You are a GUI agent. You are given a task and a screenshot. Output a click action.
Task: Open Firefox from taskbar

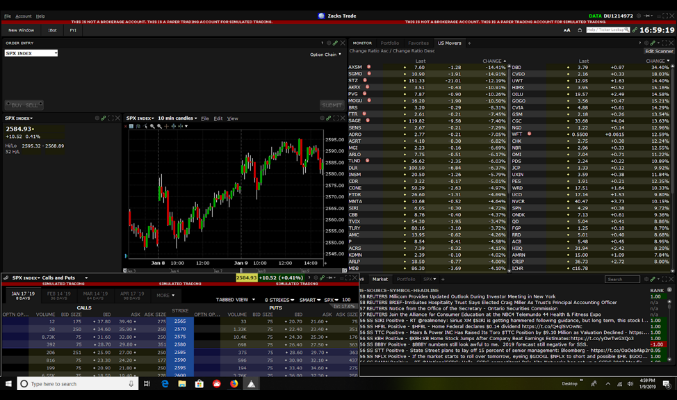tap(234, 384)
